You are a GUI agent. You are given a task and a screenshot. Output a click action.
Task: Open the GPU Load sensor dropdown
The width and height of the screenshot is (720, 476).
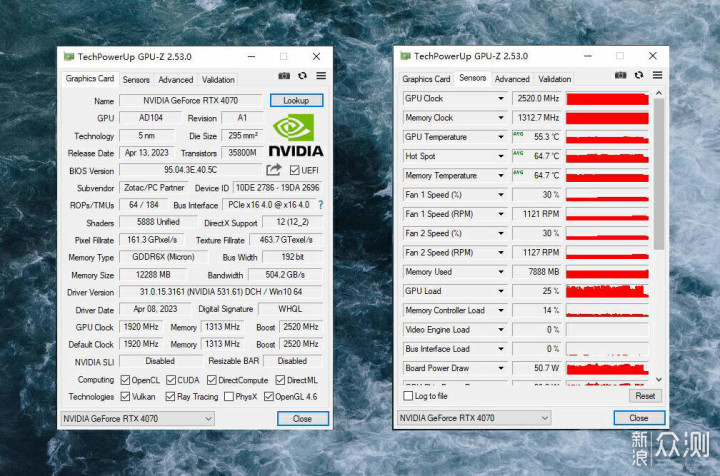coord(501,291)
